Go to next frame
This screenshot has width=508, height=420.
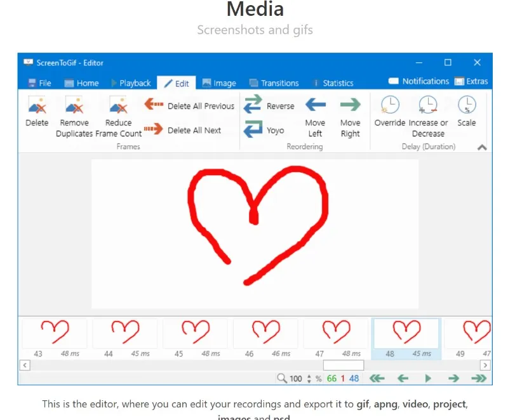tap(453, 378)
